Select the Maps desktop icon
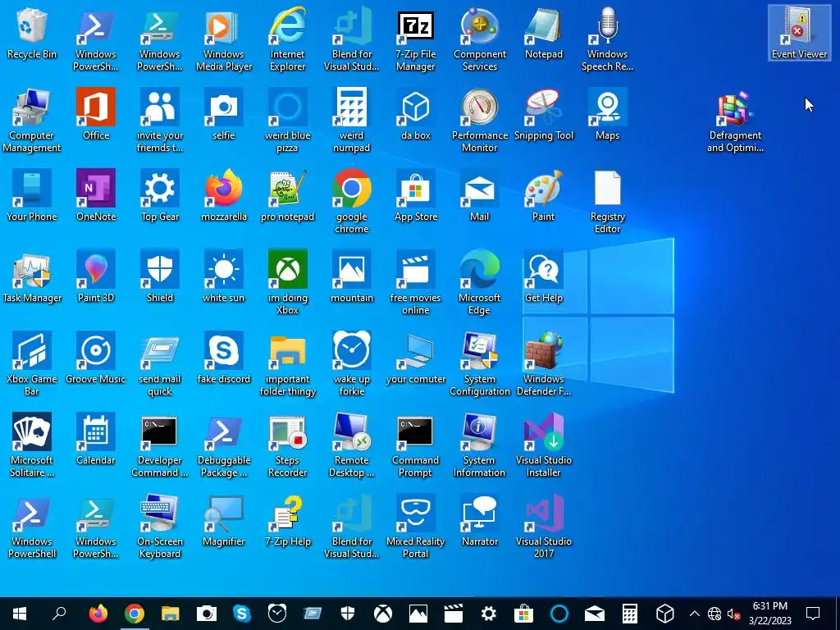840x630 pixels. [608, 115]
